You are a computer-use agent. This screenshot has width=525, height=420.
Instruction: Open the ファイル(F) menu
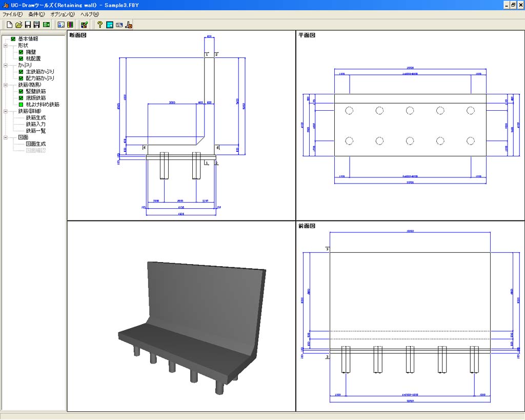(x=12, y=14)
